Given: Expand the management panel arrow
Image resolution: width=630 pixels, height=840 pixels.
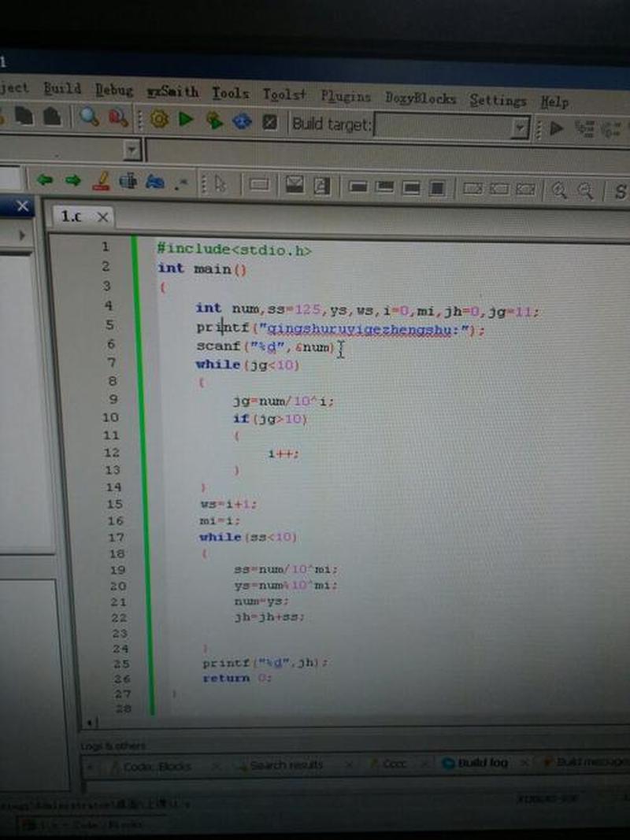Looking at the screenshot, I should tap(22, 235).
